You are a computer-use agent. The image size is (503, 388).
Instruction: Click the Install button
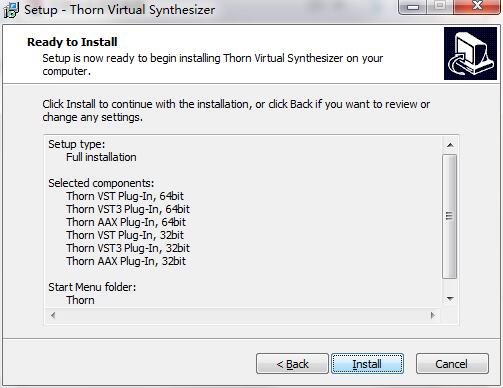(367, 364)
